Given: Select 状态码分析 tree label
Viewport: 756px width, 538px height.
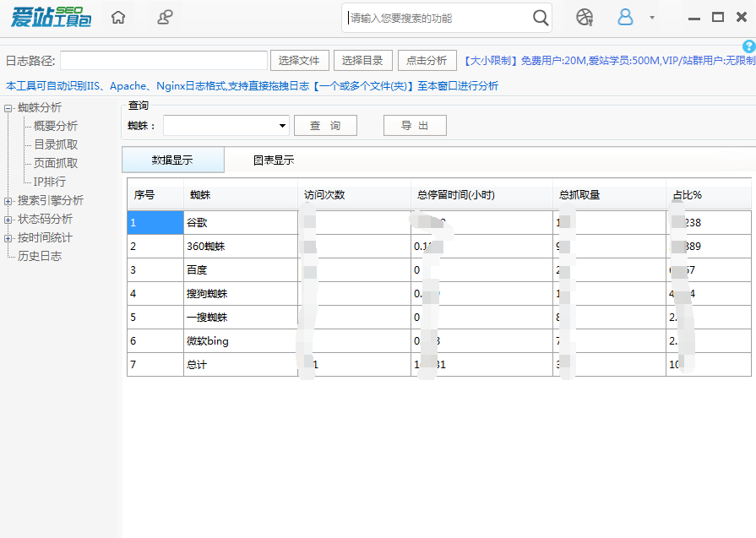Looking at the screenshot, I should point(45,220).
